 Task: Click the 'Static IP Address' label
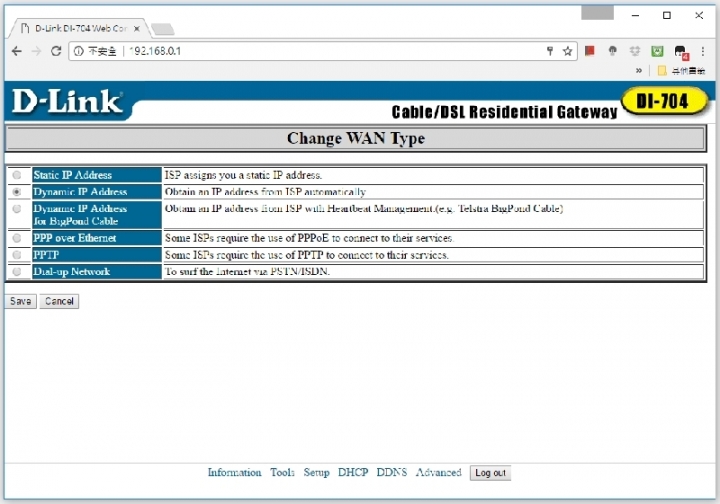pos(73,175)
